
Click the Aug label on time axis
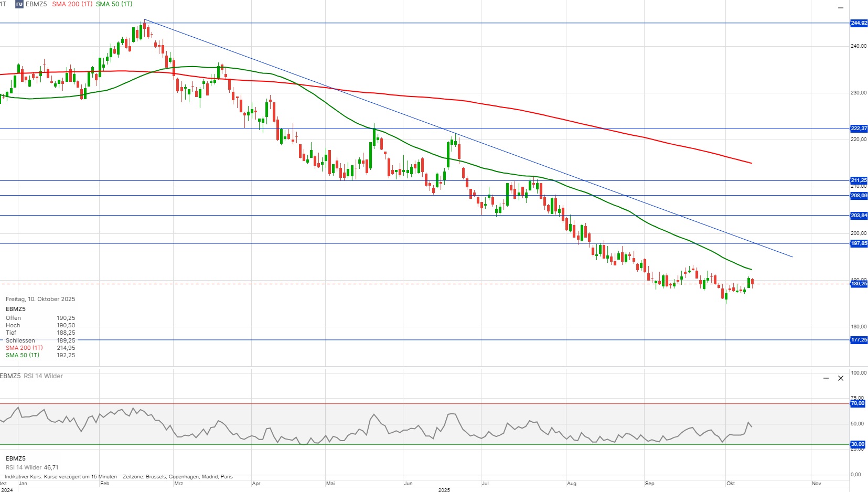click(572, 484)
